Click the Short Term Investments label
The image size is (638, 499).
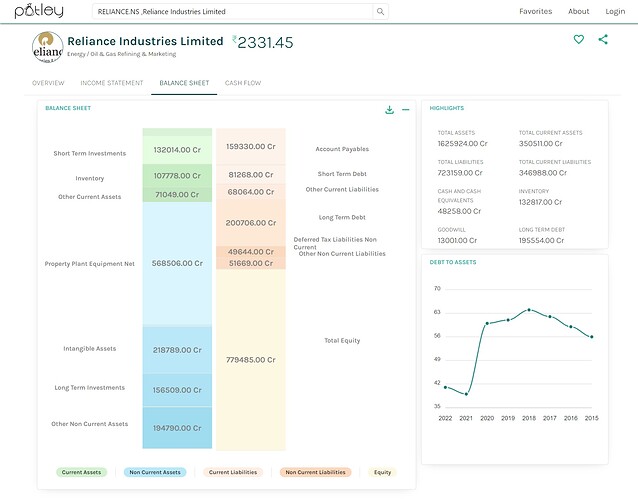(x=90, y=153)
